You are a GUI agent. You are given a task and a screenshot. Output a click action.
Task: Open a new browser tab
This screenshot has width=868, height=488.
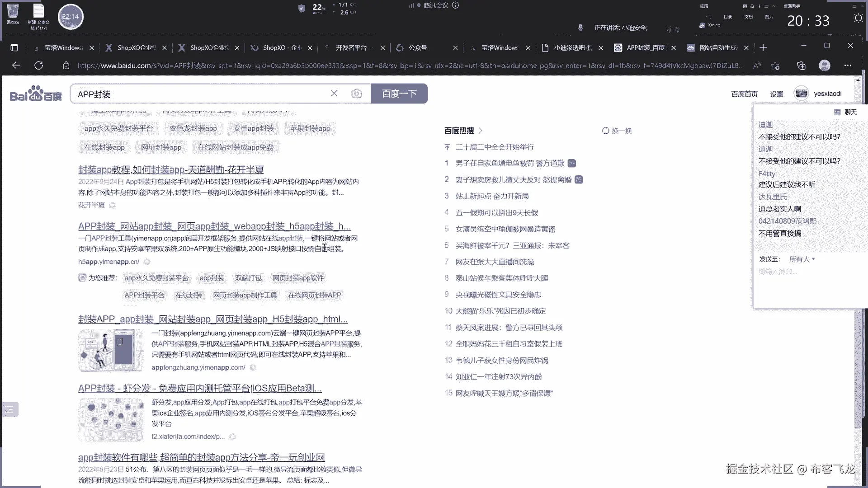point(763,47)
